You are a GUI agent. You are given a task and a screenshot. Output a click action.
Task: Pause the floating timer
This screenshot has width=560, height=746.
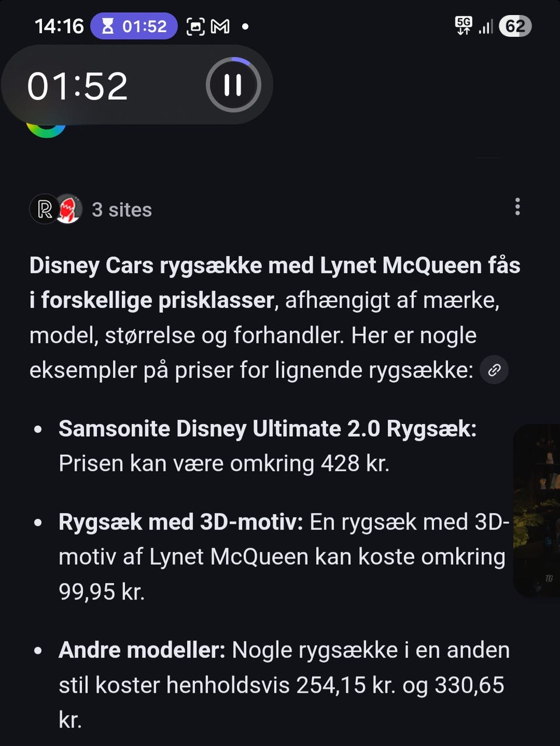[233, 85]
